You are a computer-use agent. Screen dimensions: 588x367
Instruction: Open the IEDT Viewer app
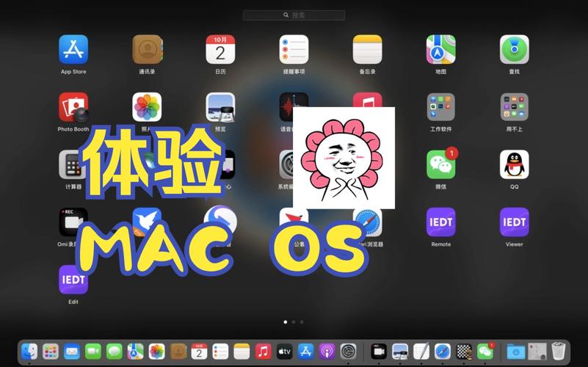point(515,222)
